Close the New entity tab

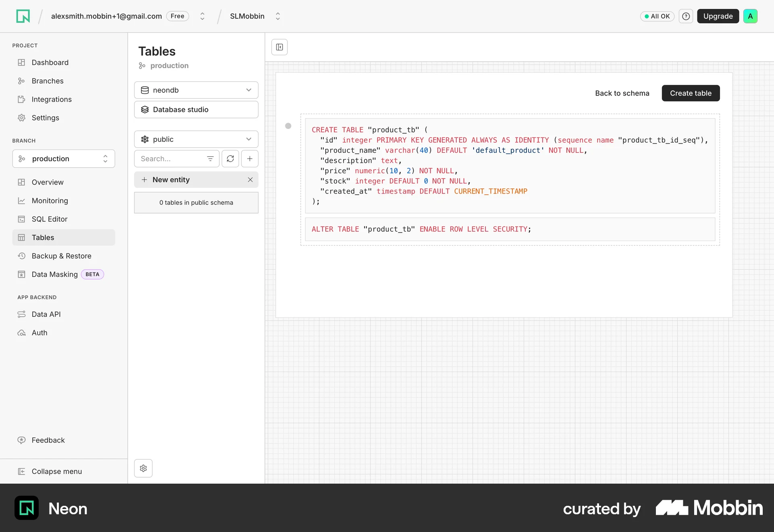250,180
